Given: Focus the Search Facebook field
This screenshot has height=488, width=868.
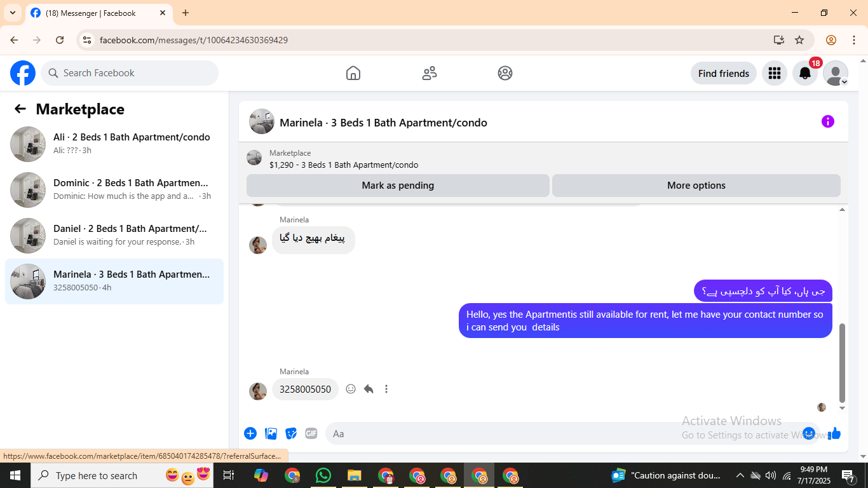Looking at the screenshot, I should pos(130,73).
